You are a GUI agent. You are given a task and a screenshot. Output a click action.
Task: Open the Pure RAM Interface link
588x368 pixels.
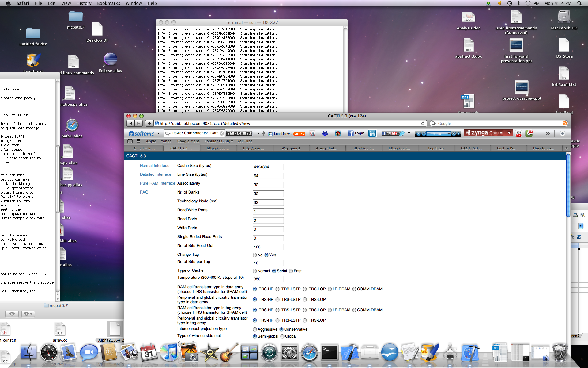[x=157, y=183]
